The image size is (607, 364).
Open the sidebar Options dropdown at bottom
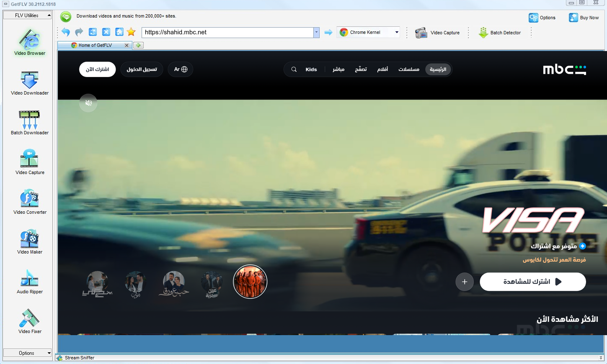click(x=27, y=353)
